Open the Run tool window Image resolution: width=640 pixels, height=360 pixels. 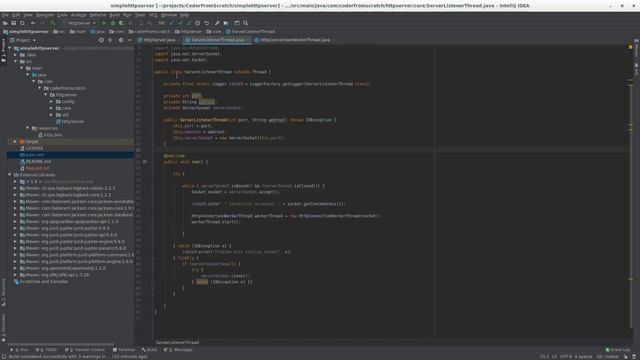coord(19,350)
